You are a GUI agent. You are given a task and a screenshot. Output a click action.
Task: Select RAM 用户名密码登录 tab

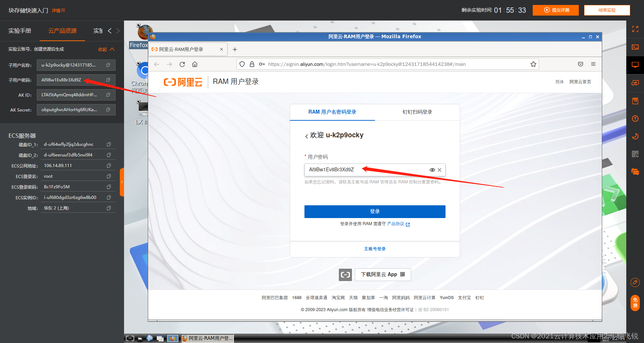coord(332,112)
